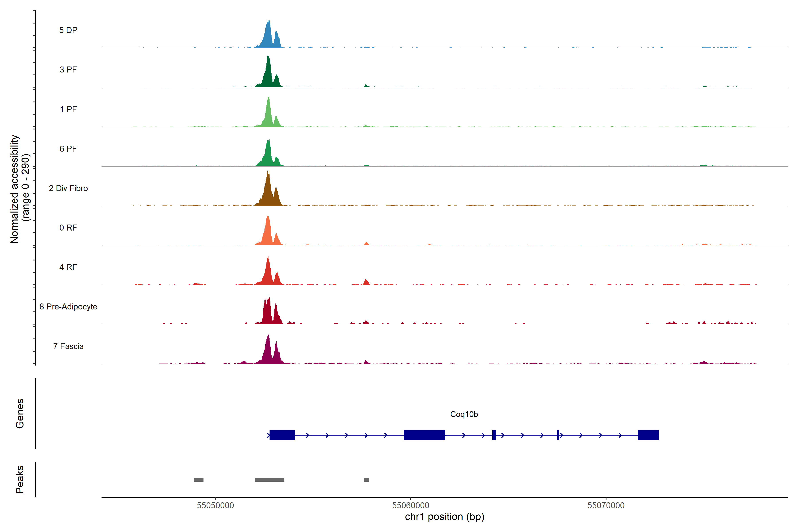
Task: Click the widest gray peak bar
Action: click(x=269, y=480)
